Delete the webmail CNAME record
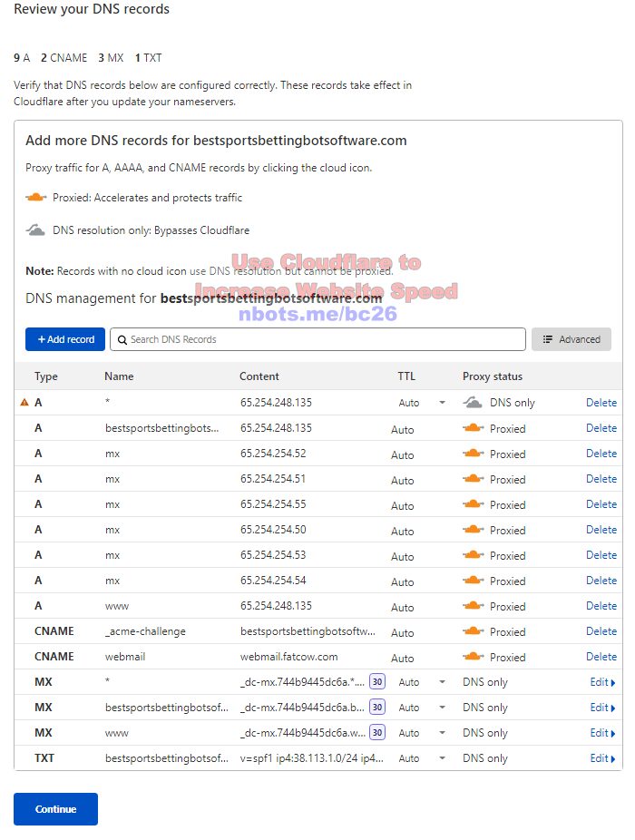The width and height of the screenshot is (635, 840). [x=601, y=656]
